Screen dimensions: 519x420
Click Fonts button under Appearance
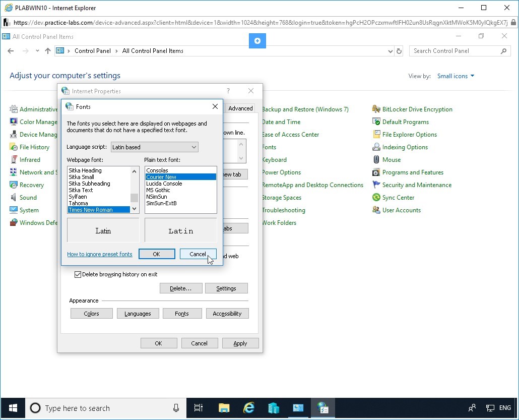pyautogui.click(x=182, y=313)
